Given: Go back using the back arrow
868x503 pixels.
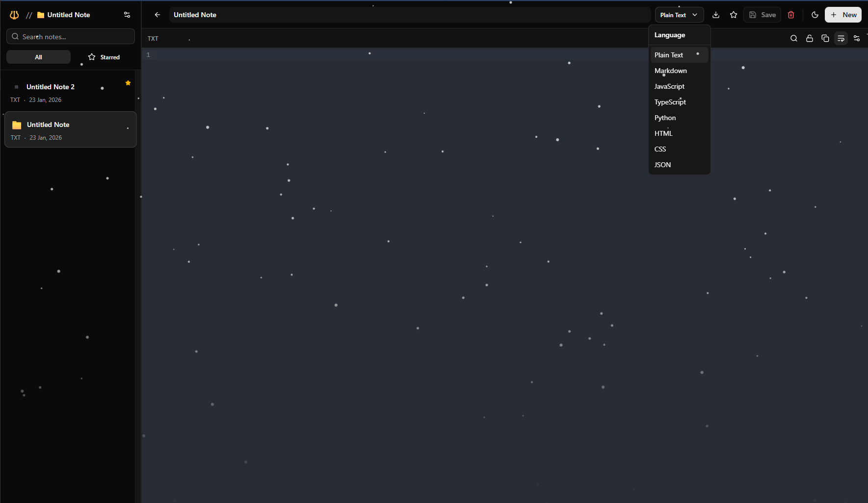Looking at the screenshot, I should click(157, 15).
